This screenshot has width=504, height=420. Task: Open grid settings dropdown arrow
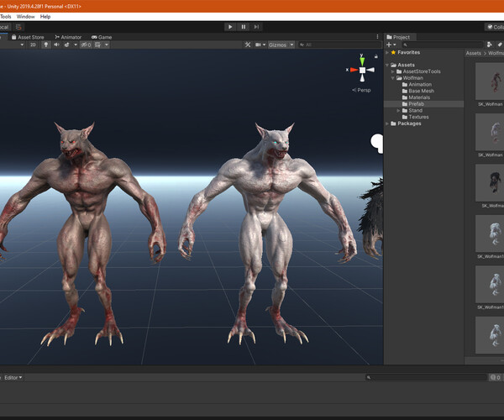107,45
